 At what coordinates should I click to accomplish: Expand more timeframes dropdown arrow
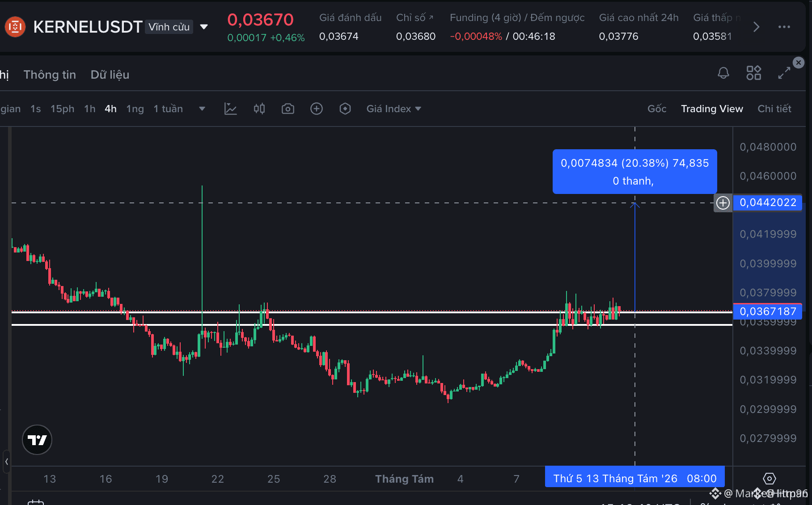point(202,109)
